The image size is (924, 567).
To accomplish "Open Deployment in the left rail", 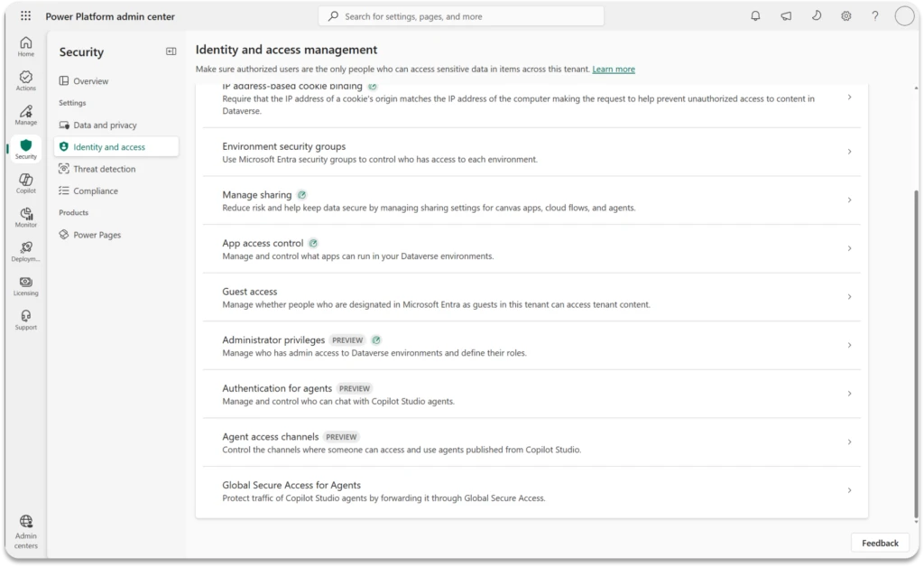I will [x=25, y=252].
